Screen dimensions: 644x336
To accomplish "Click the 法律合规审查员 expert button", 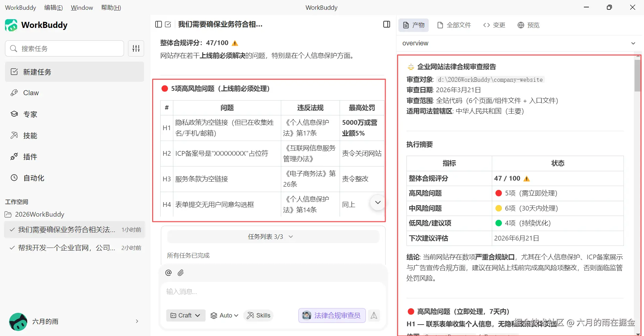I will [x=332, y=315].
